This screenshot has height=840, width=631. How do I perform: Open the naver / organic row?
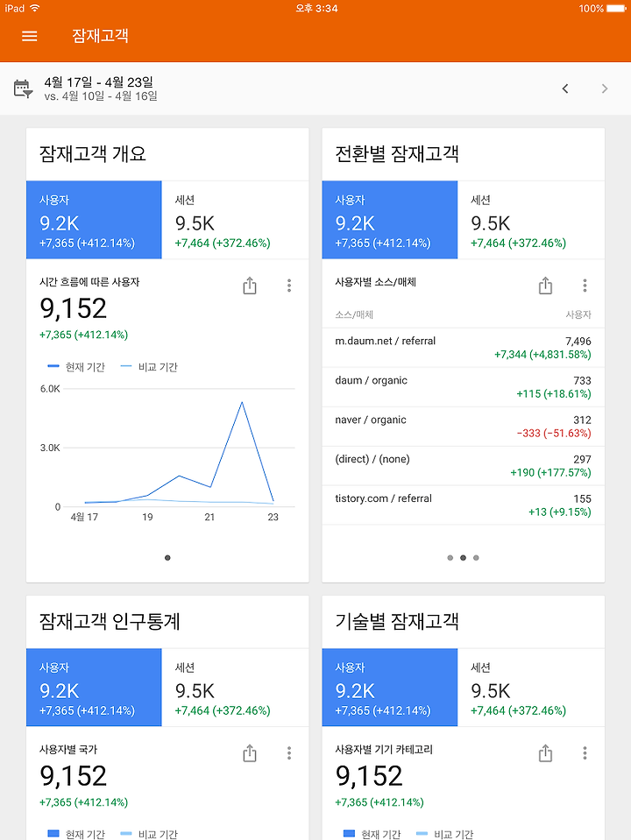pos(464,427)
